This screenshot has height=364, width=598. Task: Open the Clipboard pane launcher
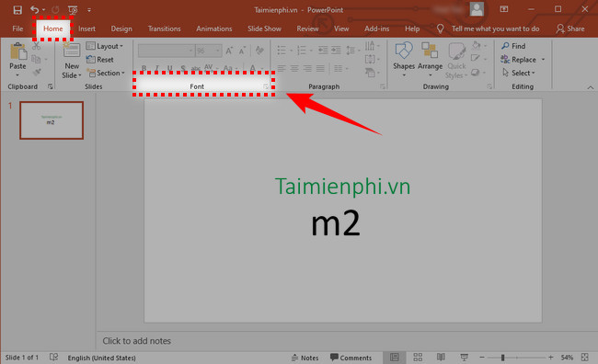point(51,87)
